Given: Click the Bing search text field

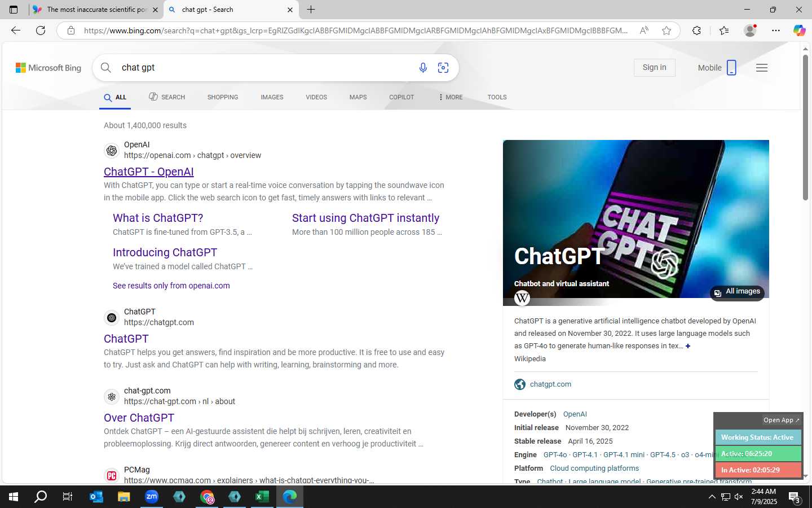Looking at the screenshot, I should pyautogui.click(x=265, y=68).
